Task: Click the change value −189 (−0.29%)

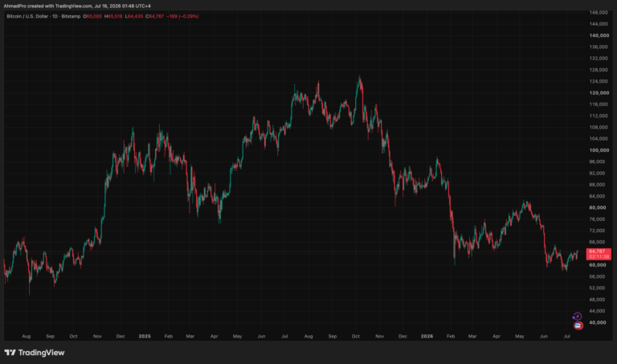Action: coord(182,17)
